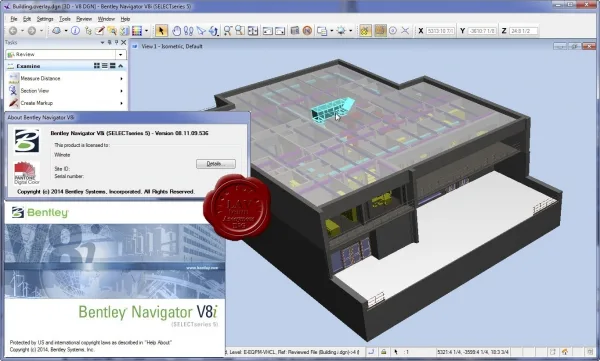Click the clip volume box toolbar icon
Viewport: 600px width, 361px height.
click(295, 31)
